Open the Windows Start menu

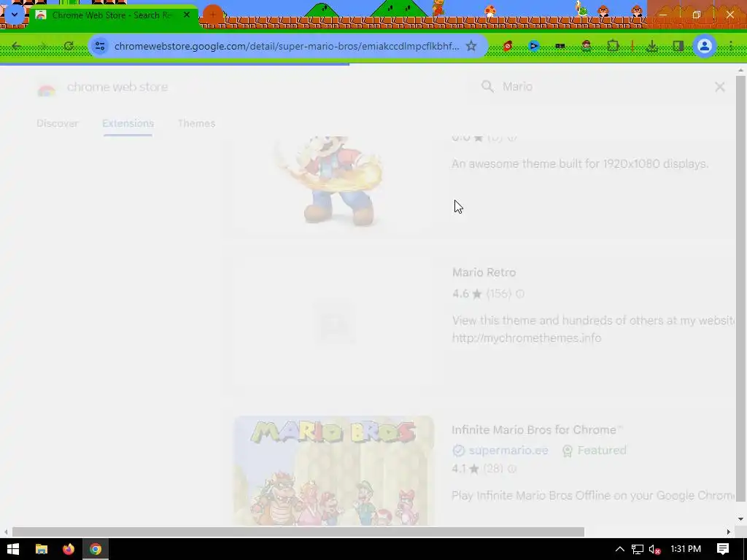click(13, 549)
